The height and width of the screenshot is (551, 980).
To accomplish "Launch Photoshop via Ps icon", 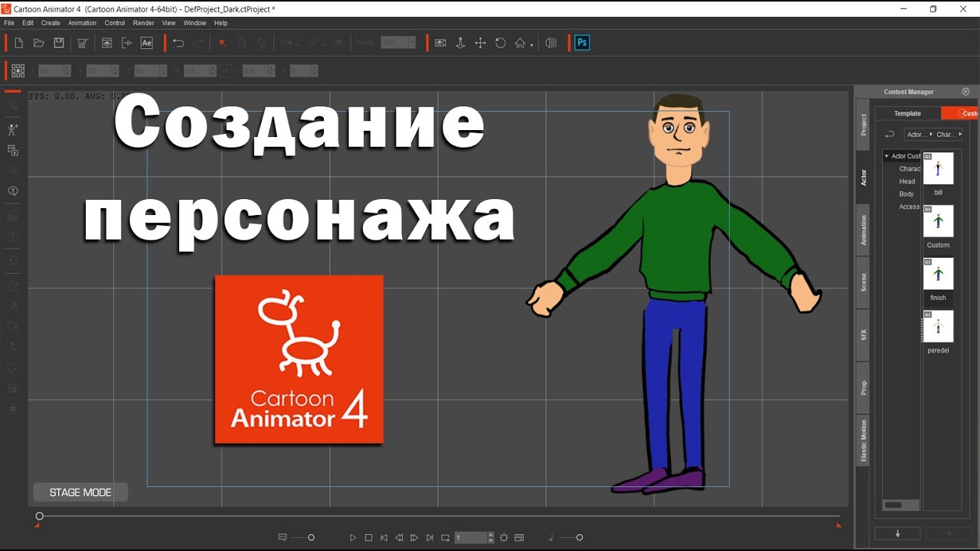I will pyautogui.click(x=583, y=43).
